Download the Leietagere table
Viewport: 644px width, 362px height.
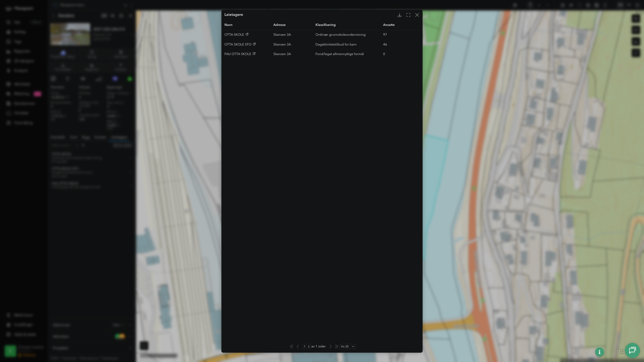[399, 15]
